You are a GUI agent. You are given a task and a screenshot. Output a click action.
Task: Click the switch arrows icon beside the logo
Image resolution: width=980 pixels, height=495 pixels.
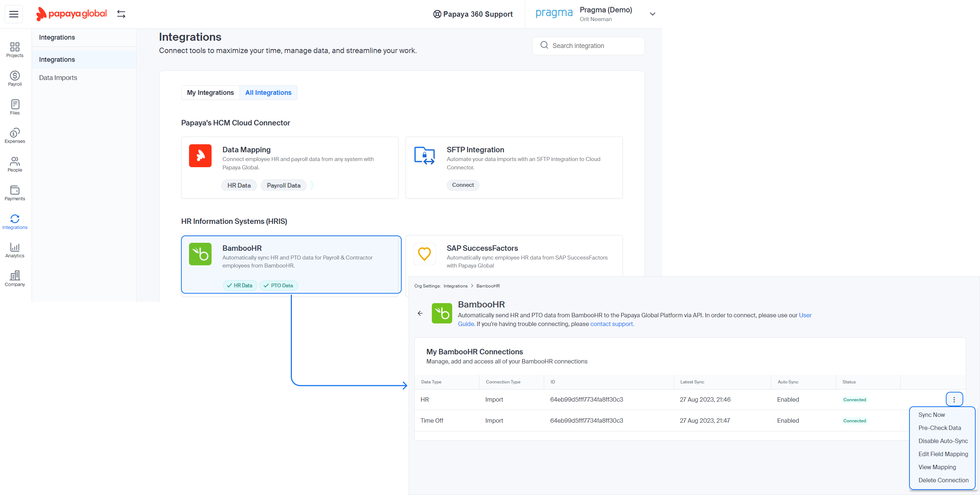[121, 14]
